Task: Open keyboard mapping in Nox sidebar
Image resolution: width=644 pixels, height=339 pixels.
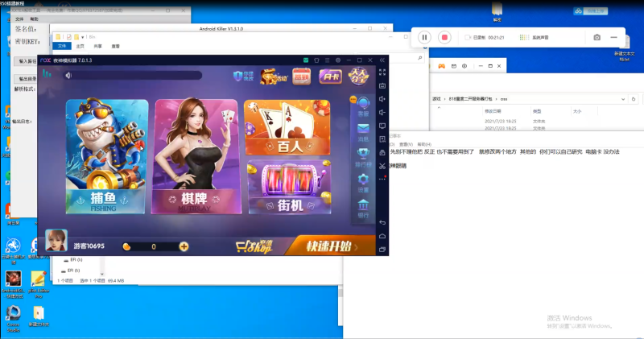Action: 382,86
